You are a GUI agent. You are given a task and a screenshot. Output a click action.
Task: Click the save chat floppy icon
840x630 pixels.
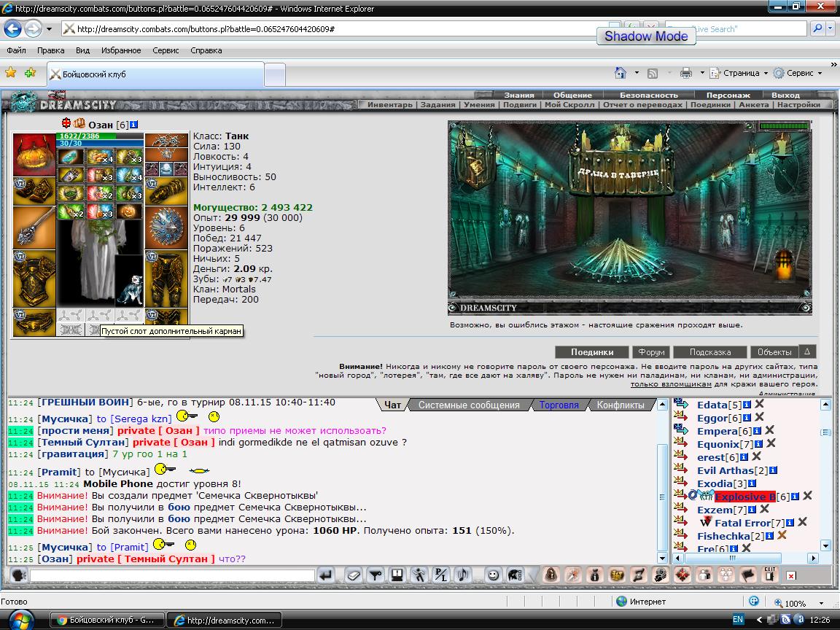point(397,575)
